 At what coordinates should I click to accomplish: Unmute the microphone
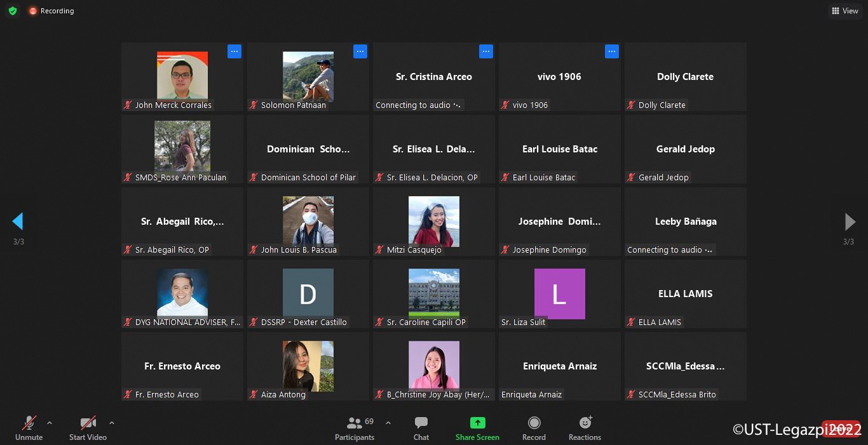click(29, 428)
